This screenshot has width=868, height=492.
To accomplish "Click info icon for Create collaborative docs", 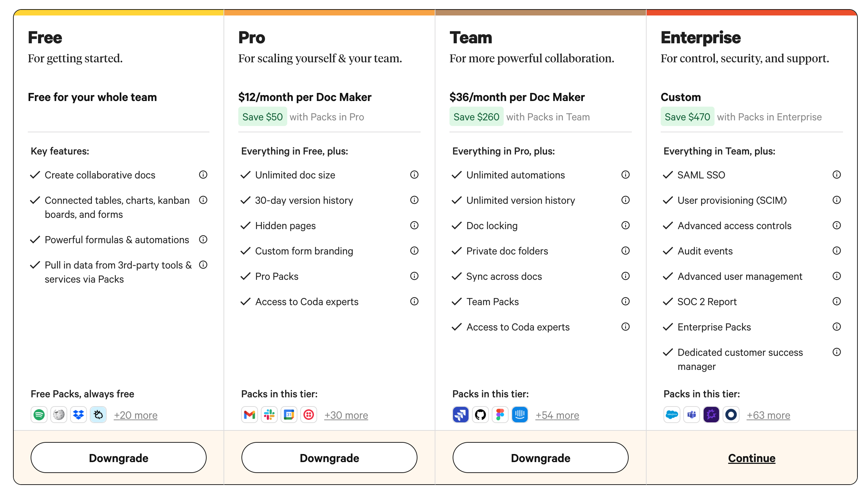I will tap(203, 175).
